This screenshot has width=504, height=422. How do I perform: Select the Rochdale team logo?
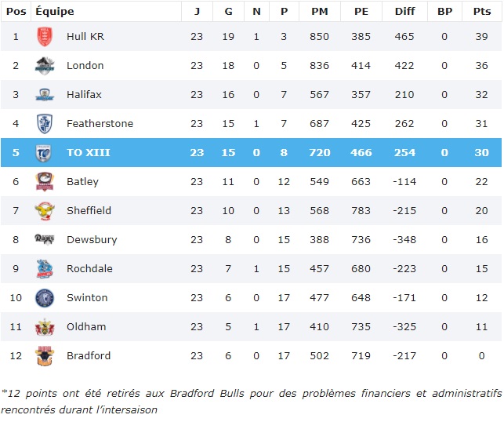[x=45, y=269]
